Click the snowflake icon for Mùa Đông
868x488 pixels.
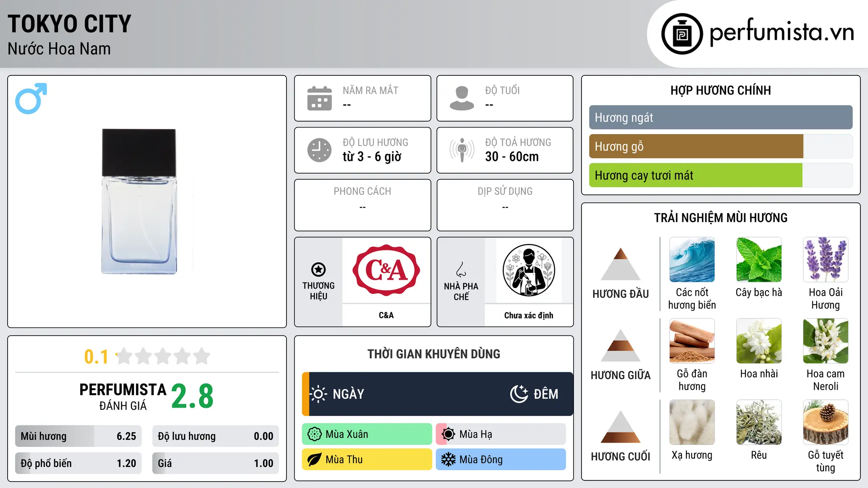448,460
